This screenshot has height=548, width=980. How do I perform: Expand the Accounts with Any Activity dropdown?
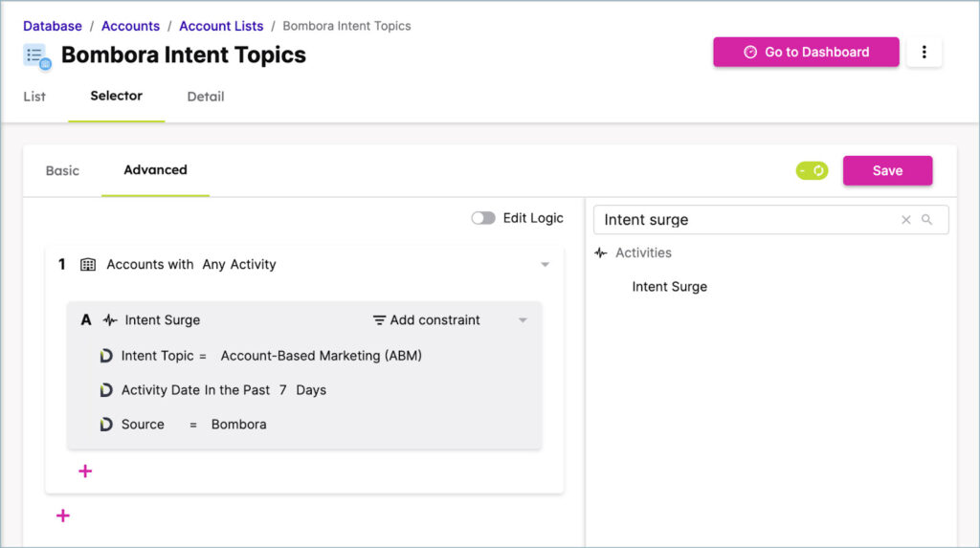(545, 265)
